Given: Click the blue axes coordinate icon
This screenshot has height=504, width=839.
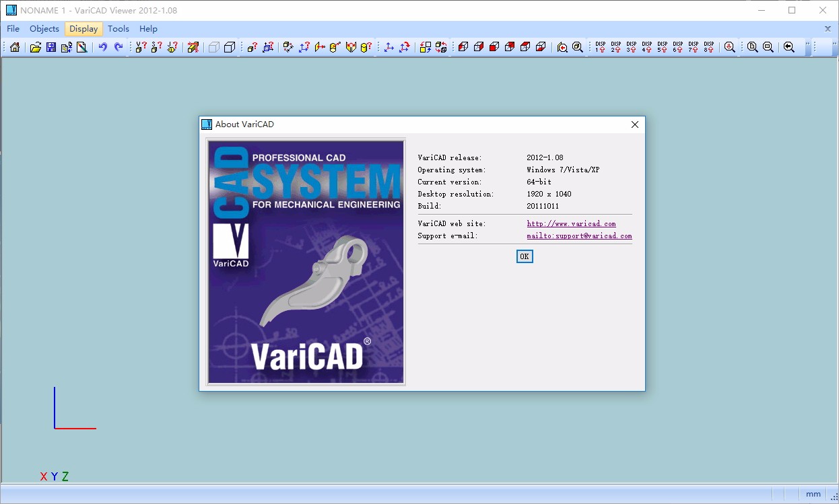Looking at the screenshot, I should tap(389, 47).
